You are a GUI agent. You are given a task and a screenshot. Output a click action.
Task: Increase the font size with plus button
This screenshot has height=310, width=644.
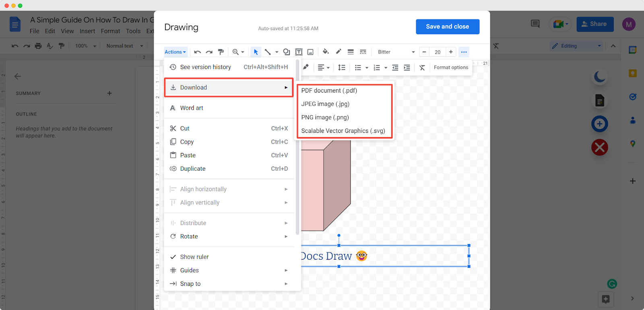pos(451,52)
